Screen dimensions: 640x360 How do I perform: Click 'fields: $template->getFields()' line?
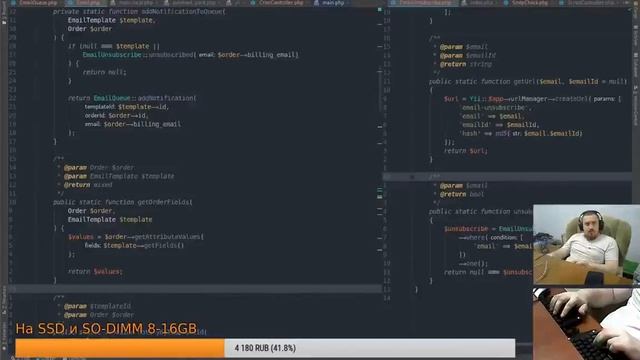point(134,245)
